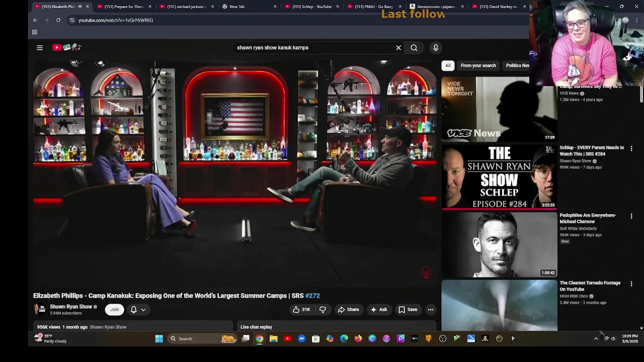Image resolution: width=644 pixels, height=362 pixels.
Task: Open Firefox from taskbar
Action: [358, 339]
